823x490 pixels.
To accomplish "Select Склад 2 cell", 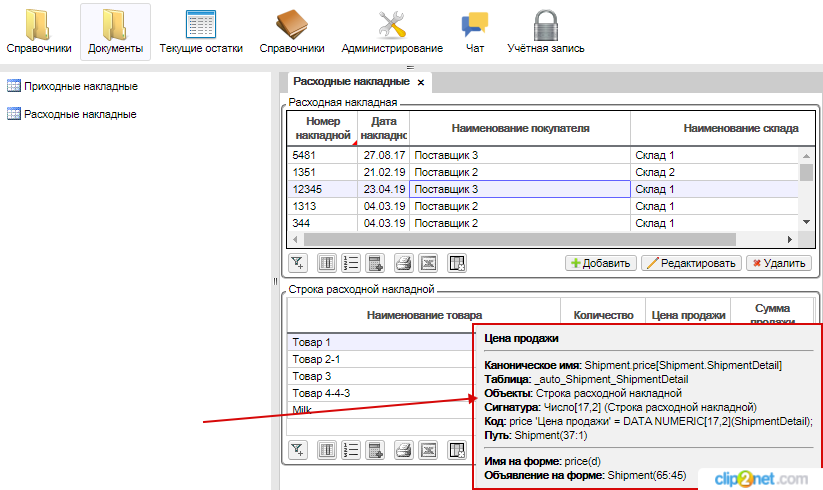I will [x=714, y=172].
